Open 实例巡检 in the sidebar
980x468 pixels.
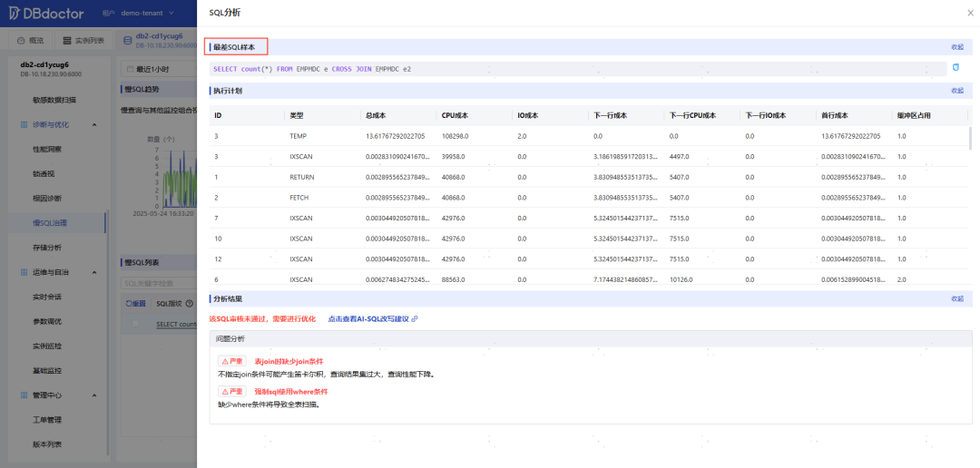click(47, 346)
